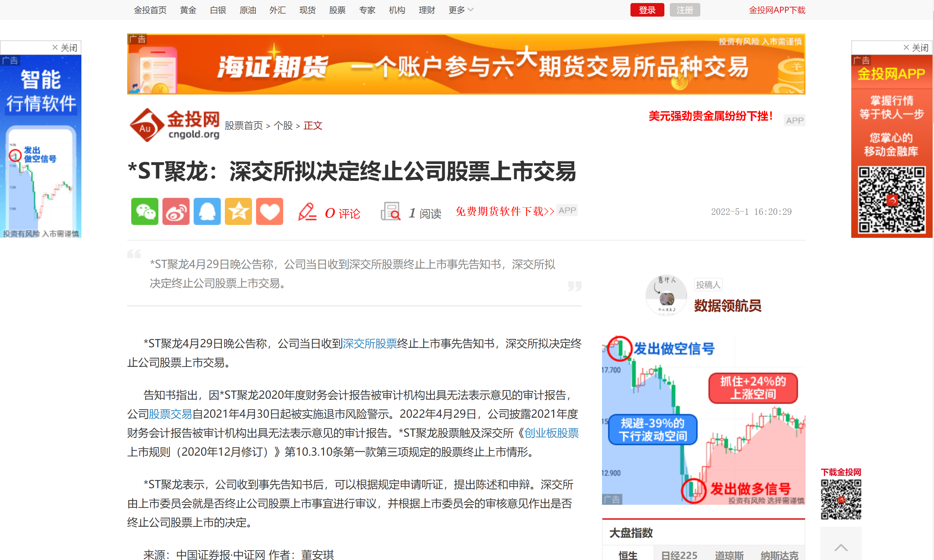Open the 黄金 menu item

point(188,10)
